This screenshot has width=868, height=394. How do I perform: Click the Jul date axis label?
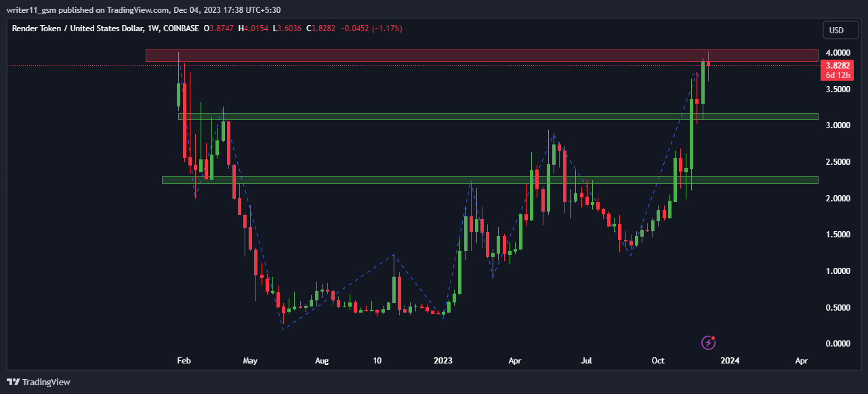(x=587, y=361)
